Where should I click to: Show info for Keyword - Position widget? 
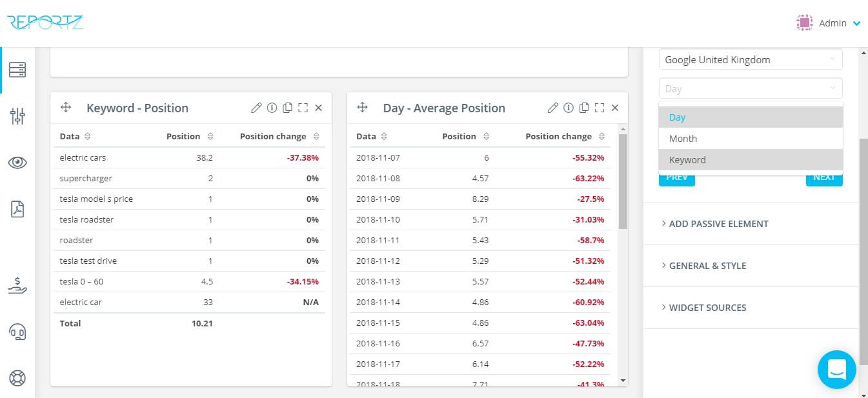(x=272, y=108)
